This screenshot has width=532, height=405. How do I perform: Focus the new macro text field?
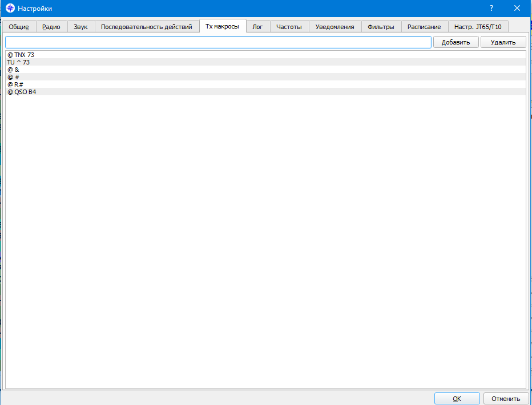(218, 42)
